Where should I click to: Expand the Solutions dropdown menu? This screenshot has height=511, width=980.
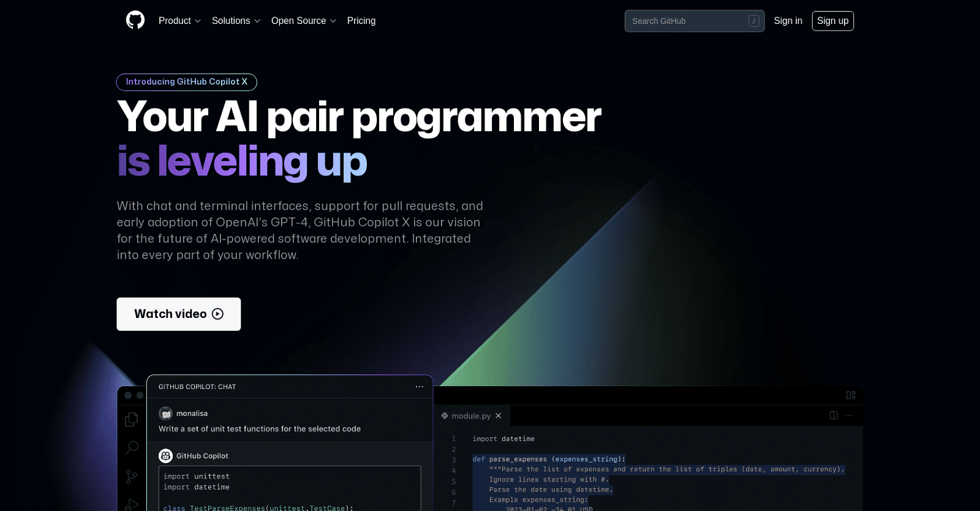pyautogui.click(x=236, y=21)
